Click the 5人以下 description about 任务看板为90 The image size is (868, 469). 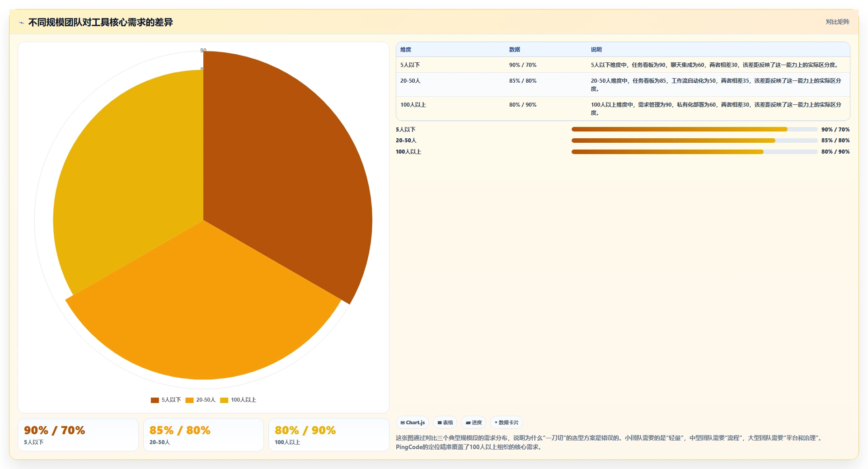click(x=716, y=65)
